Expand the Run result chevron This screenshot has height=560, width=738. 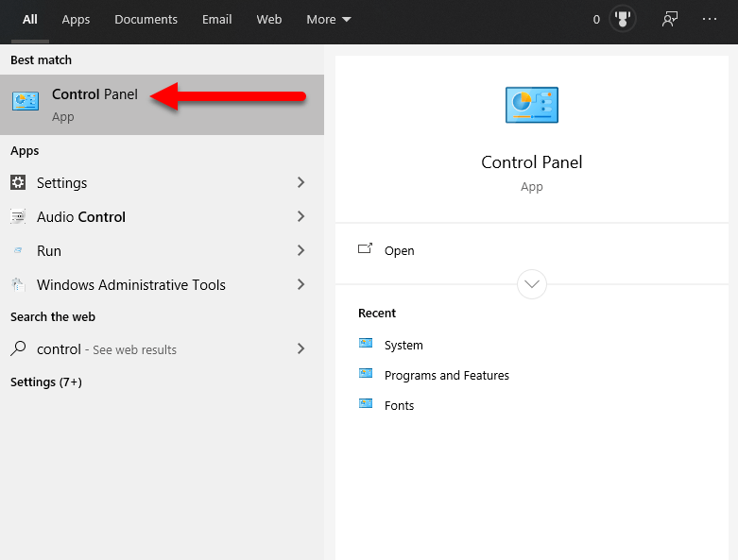click(x=300, y=250)
